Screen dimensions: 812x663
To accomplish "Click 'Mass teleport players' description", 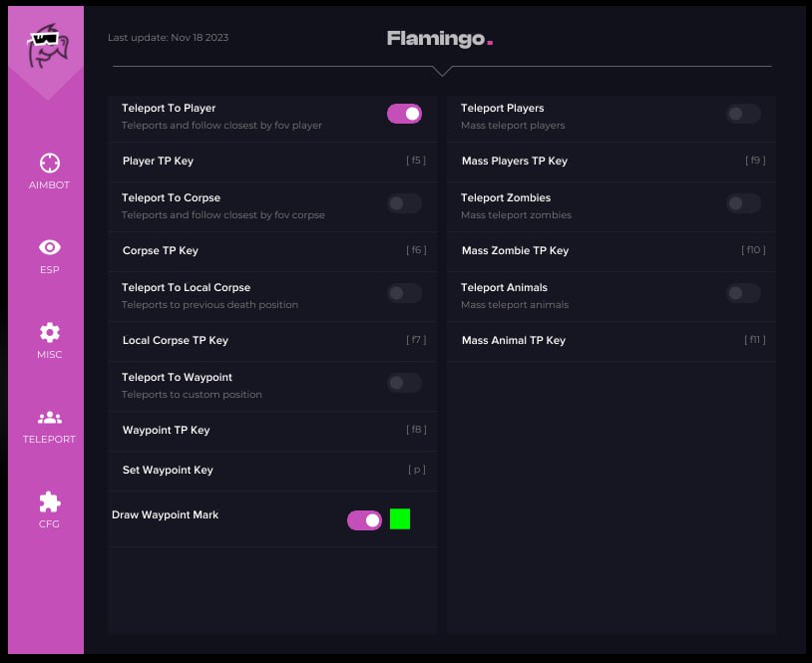I will click(x=513, y=126).
